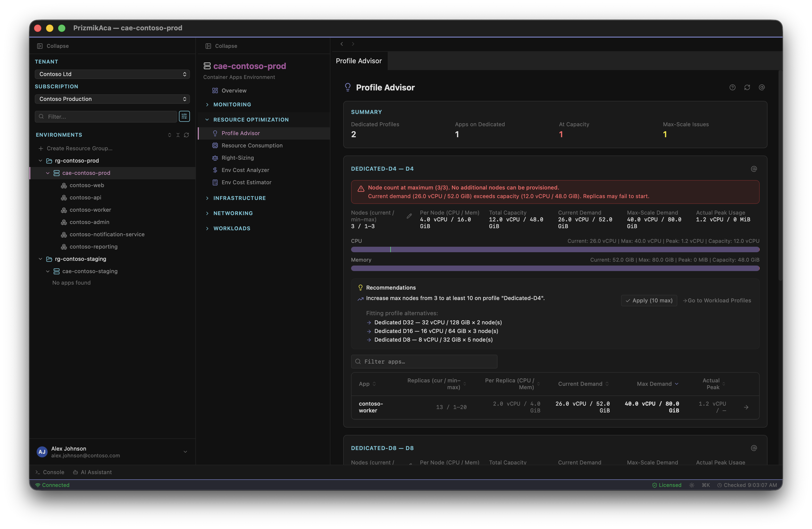This screenshot has height=529, width=812.
Task: Open the Tenant dropdown showing Contoso Ltd
Action: click(112, 74)
